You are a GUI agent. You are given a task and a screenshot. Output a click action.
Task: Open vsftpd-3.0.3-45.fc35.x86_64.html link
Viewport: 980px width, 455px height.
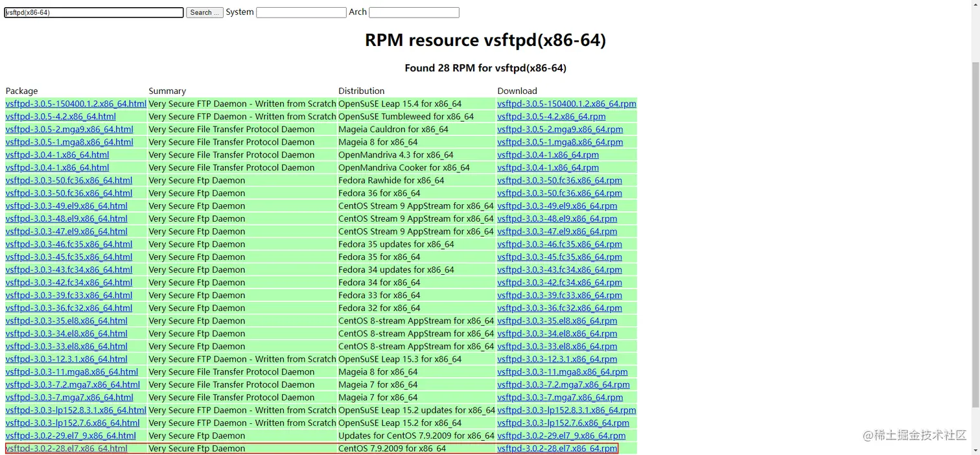point(69,257)
